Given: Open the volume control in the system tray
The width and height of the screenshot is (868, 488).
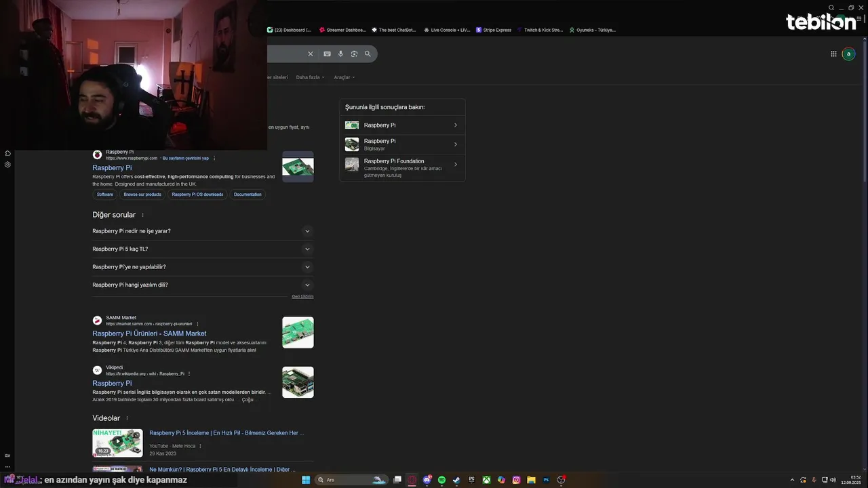Looking at the screenshot, I should click(833, 480).
